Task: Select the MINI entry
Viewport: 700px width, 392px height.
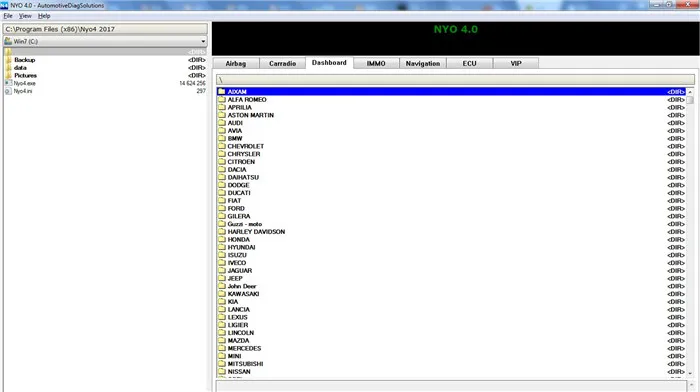Action: tap(451, 356)
